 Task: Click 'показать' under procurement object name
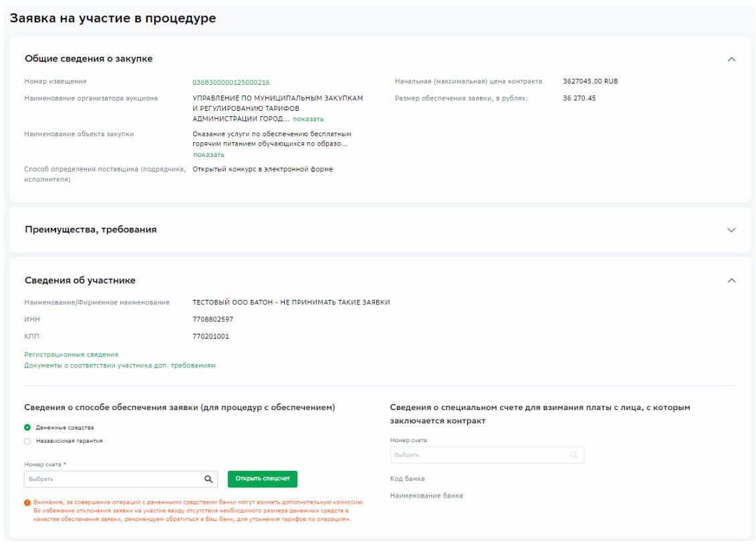pos(209,155)
